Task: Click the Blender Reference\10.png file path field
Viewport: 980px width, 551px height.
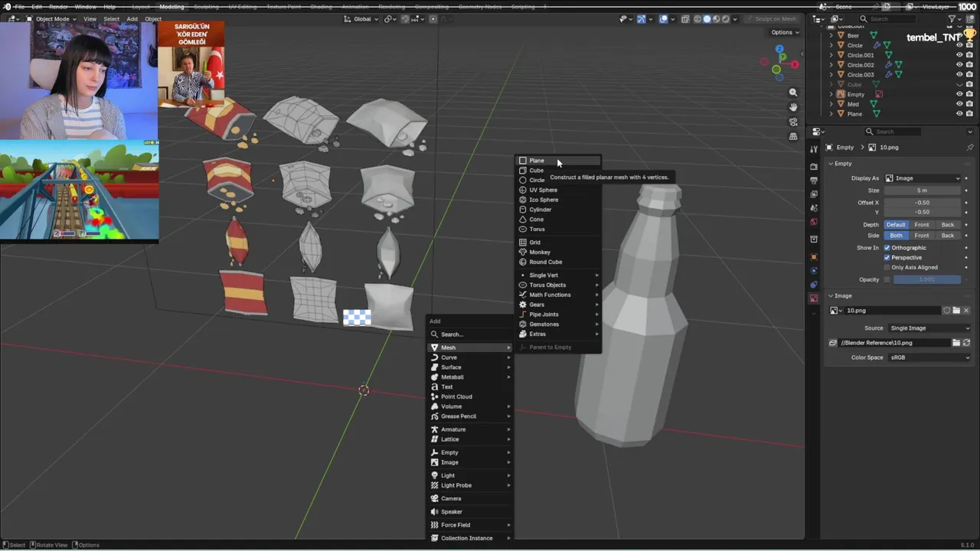Action: [x=893, y=343]
